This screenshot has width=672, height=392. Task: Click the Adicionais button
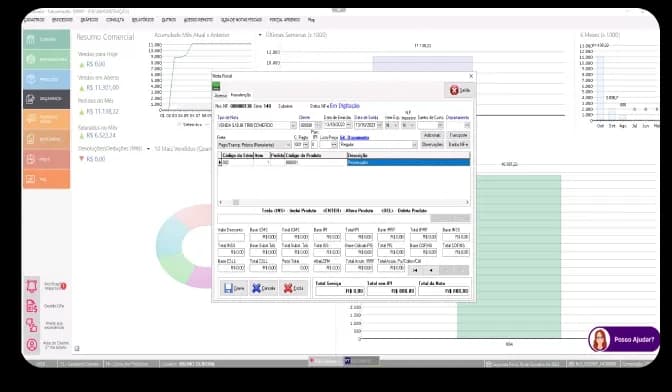point(432,135)
